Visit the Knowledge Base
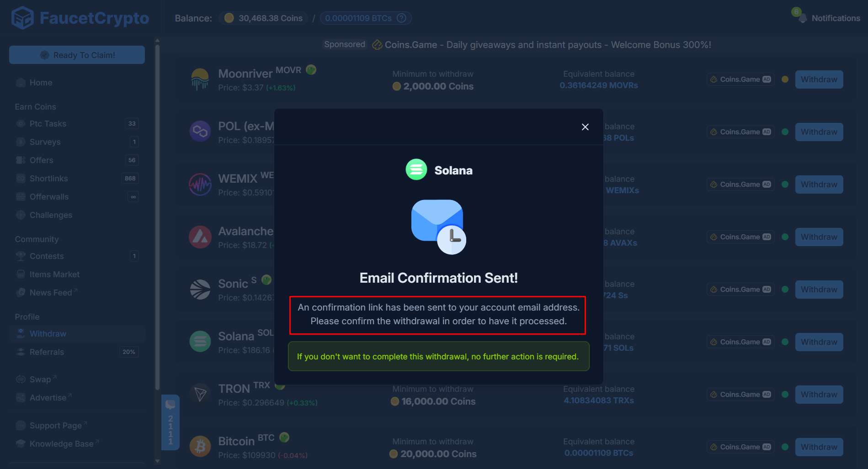868x469 pixels. tap(59, 443)
